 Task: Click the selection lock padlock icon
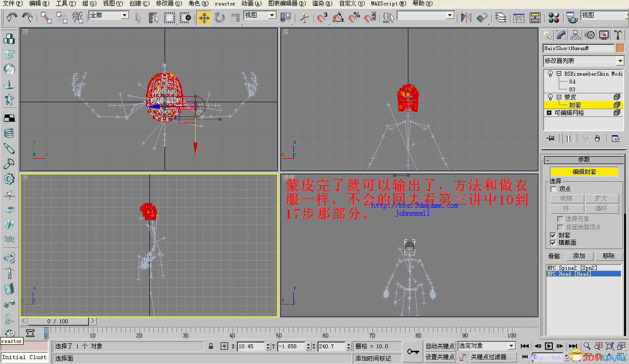(211, 346)
